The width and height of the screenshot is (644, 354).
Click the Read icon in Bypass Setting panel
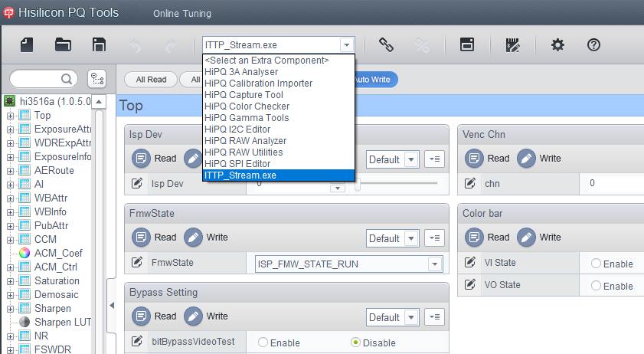[141, 316]
